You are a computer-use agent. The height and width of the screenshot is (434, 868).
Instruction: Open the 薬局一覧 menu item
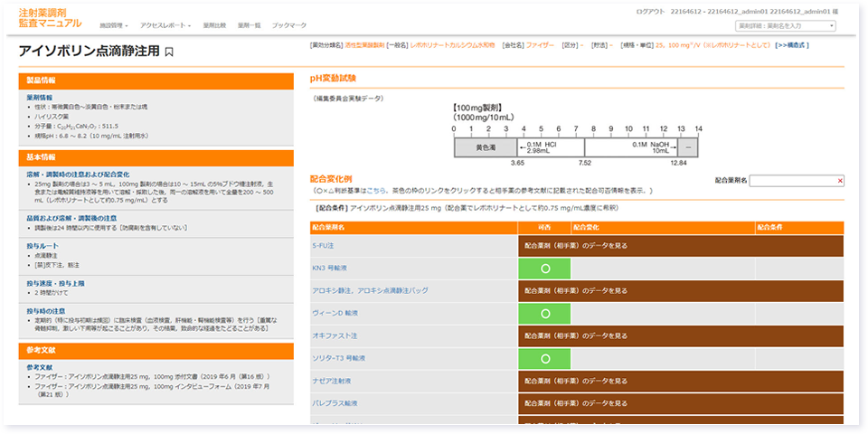pos(249,25)
